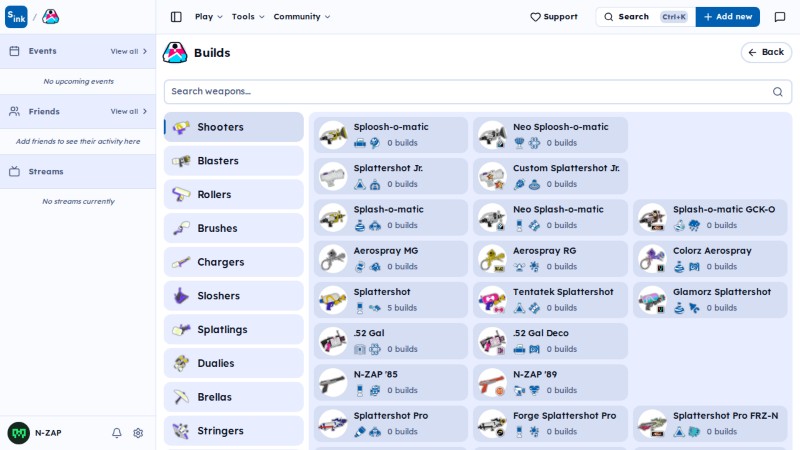This screenshot has height=450, width=800.
Task: Open the chat icon in the top right
Action: tap(780, 17)
